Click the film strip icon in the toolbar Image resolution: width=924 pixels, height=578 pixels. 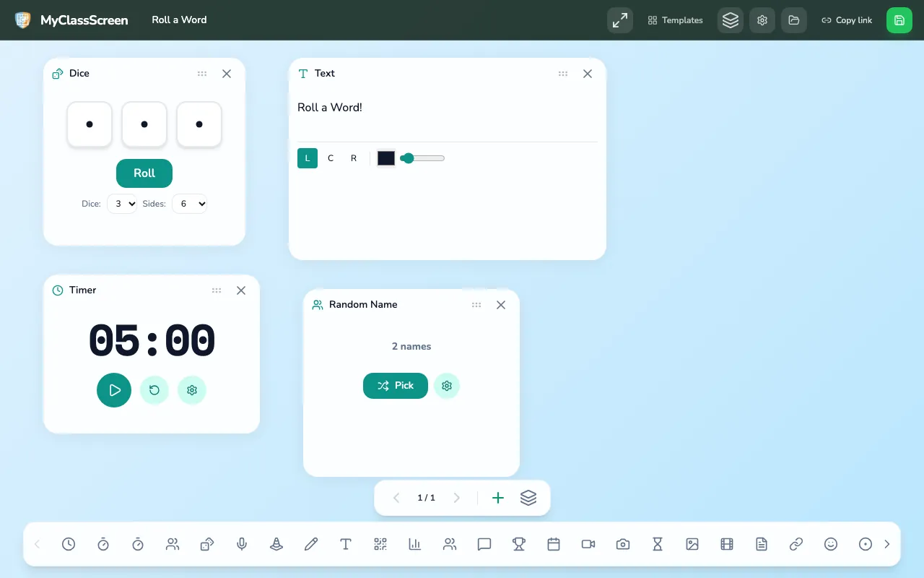(x=727, y=544)
